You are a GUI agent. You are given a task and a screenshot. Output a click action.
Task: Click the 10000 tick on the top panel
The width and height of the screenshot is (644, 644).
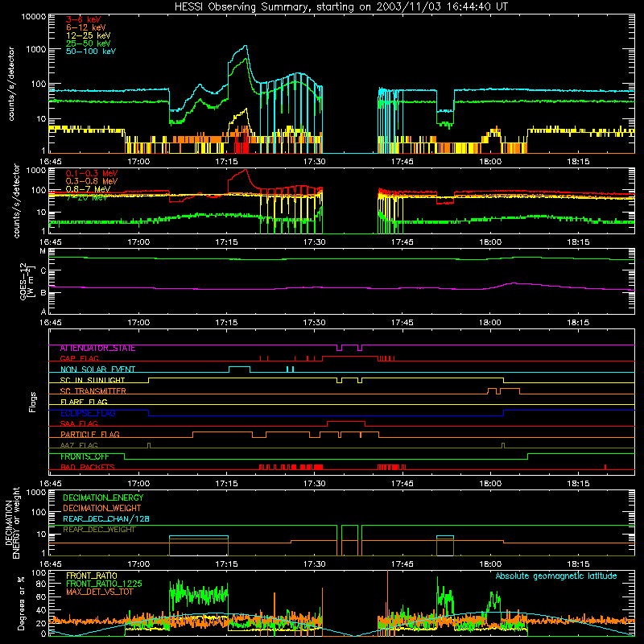point(34,16)
